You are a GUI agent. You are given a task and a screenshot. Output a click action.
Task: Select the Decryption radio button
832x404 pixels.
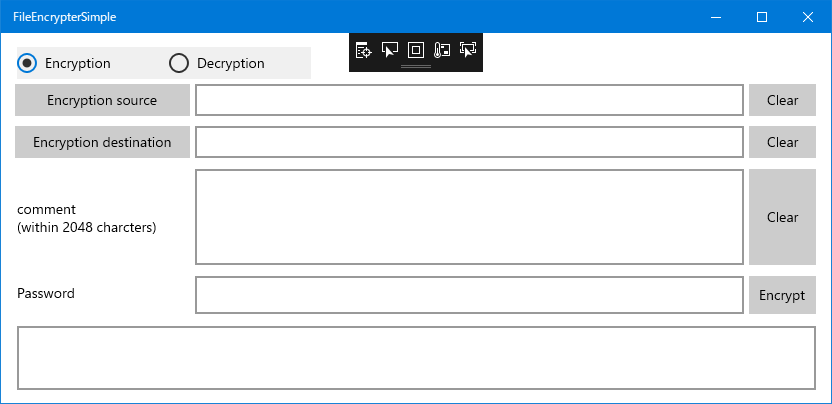[216, 63]
